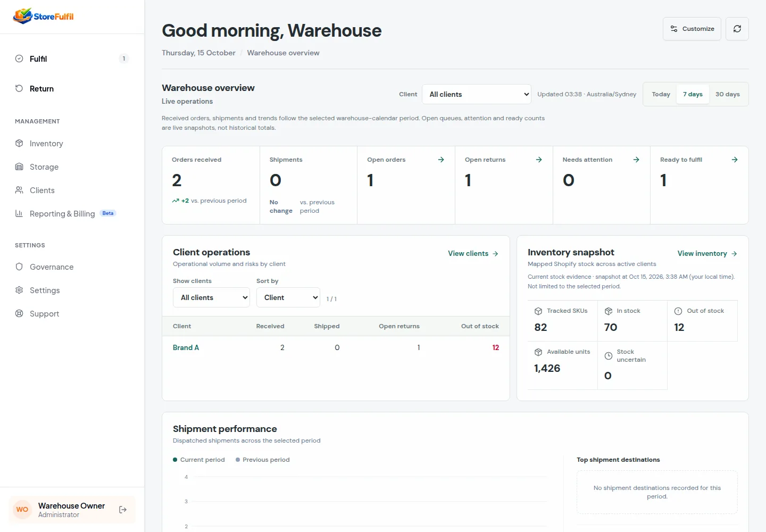Image resolution: width=766 pixels, height=532 pixels.
Task: Click the Clients people icon
Action: click(19, 190)
